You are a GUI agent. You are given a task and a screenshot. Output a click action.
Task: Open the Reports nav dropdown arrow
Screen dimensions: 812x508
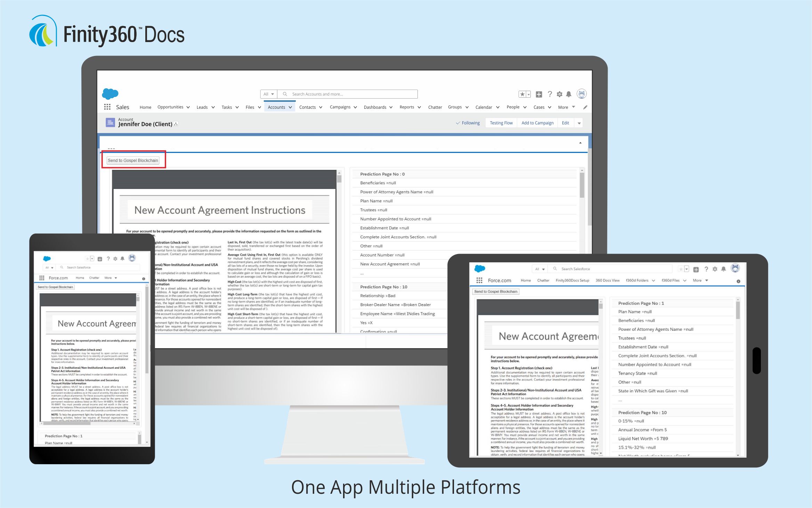[419, 107]
